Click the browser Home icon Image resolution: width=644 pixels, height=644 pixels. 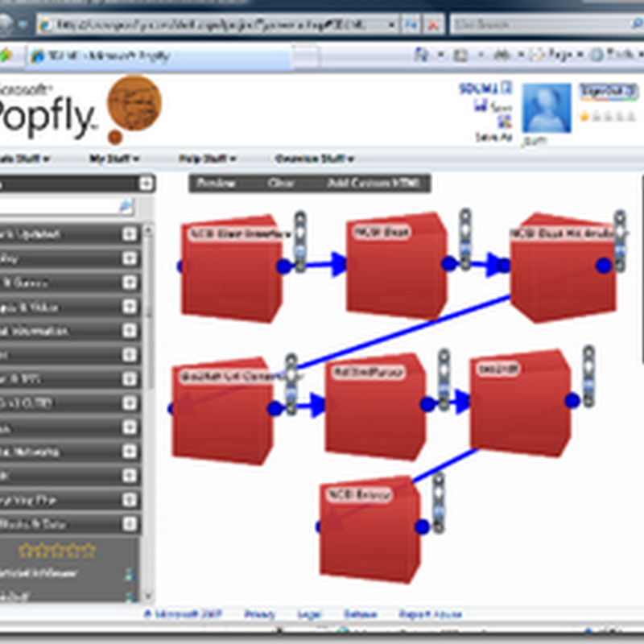click(421, 54)
